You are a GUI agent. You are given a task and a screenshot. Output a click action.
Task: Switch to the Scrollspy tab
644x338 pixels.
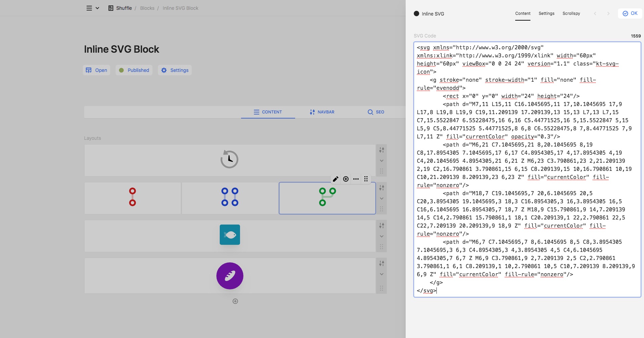[571, 14]
